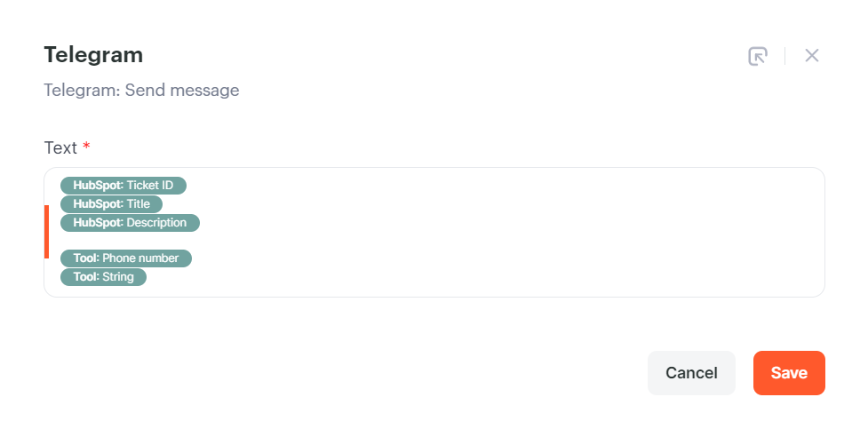
Task: Save the Telegram message settings
Action: [789, 373]
